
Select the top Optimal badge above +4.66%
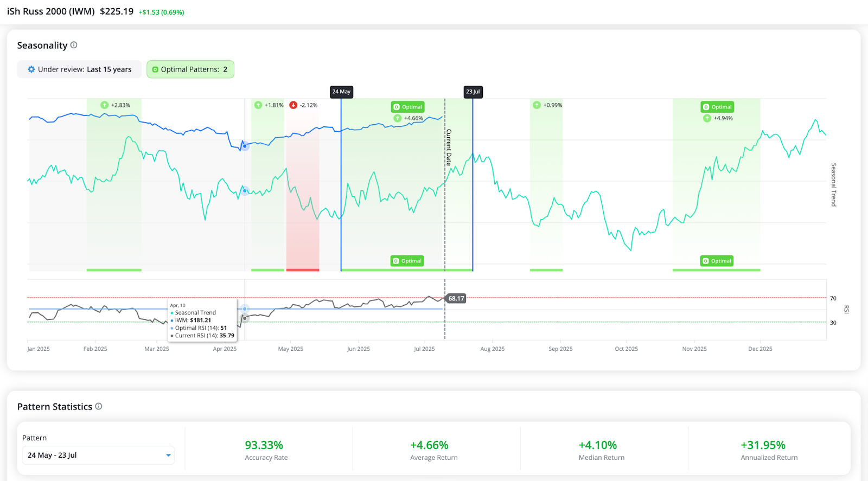click(x=408, y=107)
